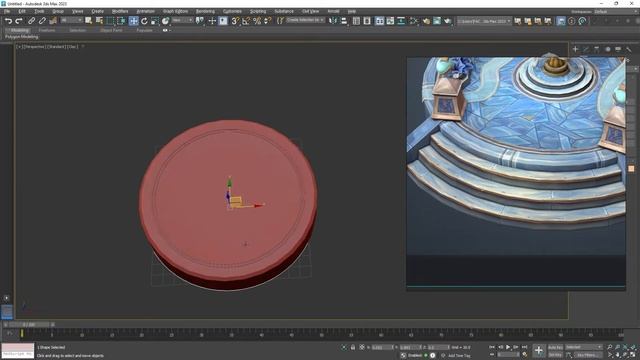Viewport: 640px width, 360px height.
Task: Toggle the Auto Key button
Action: (555, 347)
